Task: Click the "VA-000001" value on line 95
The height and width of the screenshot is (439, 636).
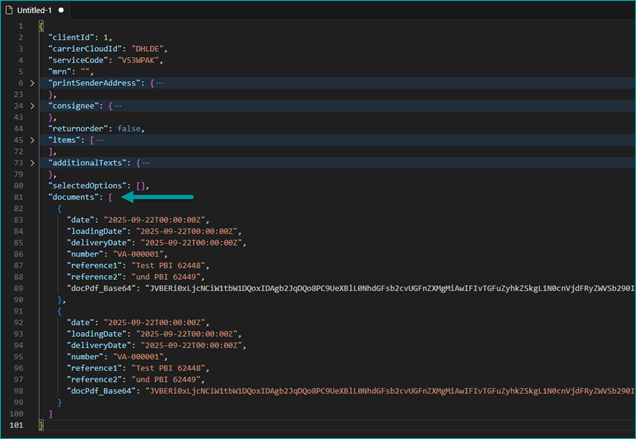Action: coord(138,357)
